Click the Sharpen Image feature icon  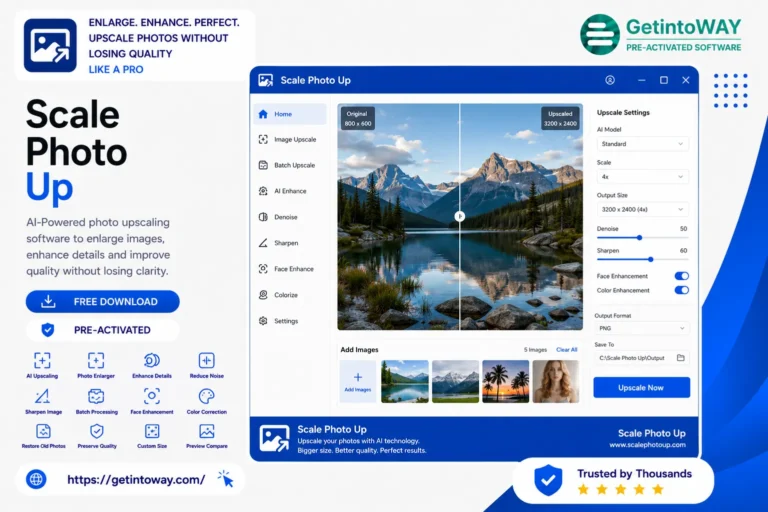pos(43,396)
